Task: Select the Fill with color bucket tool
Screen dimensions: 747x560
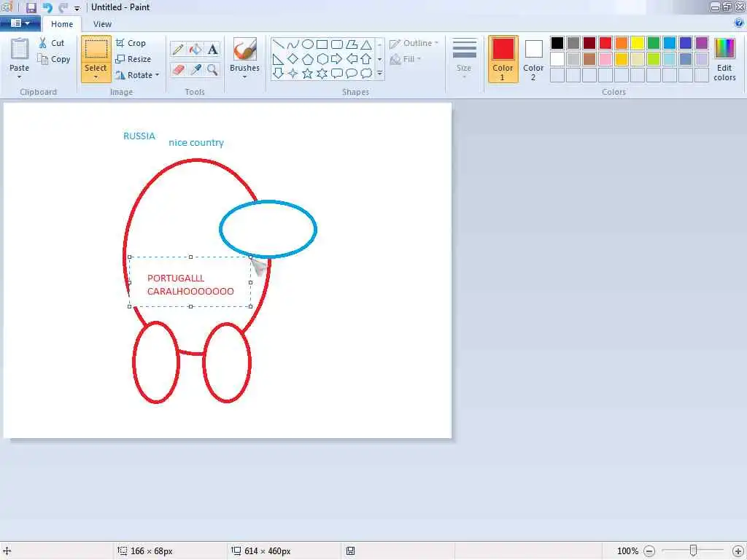Action: coord(196,49)
